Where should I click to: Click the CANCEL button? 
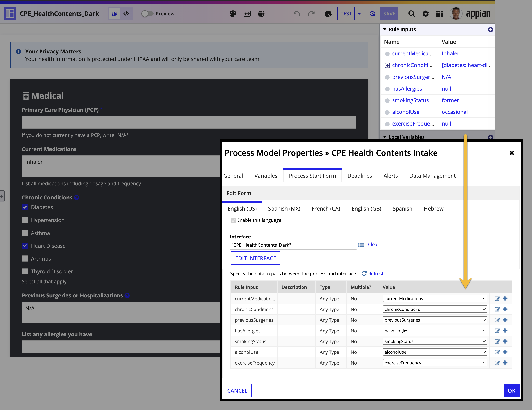(x=237, y=391)
